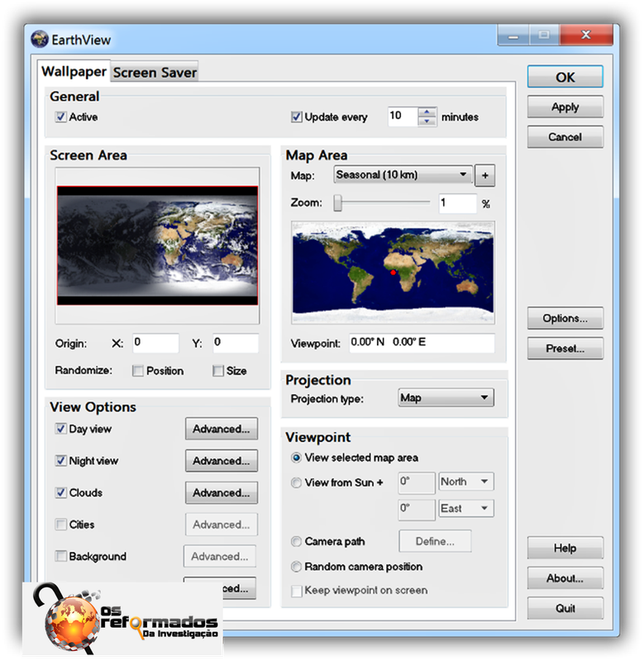
Task: Click the OK button
Action: (x=565, y=77)
